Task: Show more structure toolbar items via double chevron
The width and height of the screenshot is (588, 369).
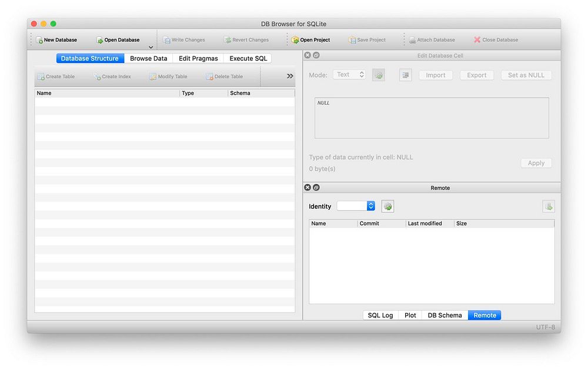Action: [x=290, y=76]
